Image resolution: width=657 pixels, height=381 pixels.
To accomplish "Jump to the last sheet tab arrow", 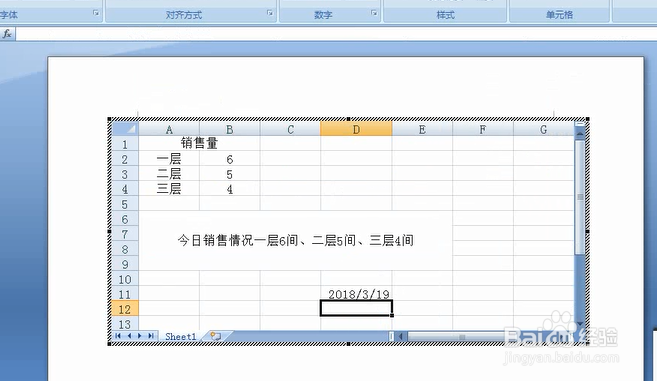I will click(x=150, y=336).
